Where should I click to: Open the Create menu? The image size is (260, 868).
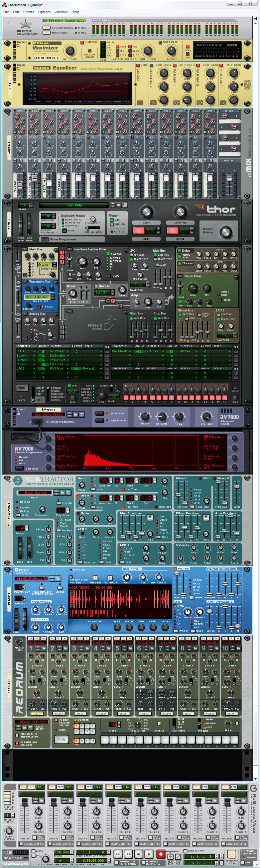pyautogui.click(x=28, y=12)
